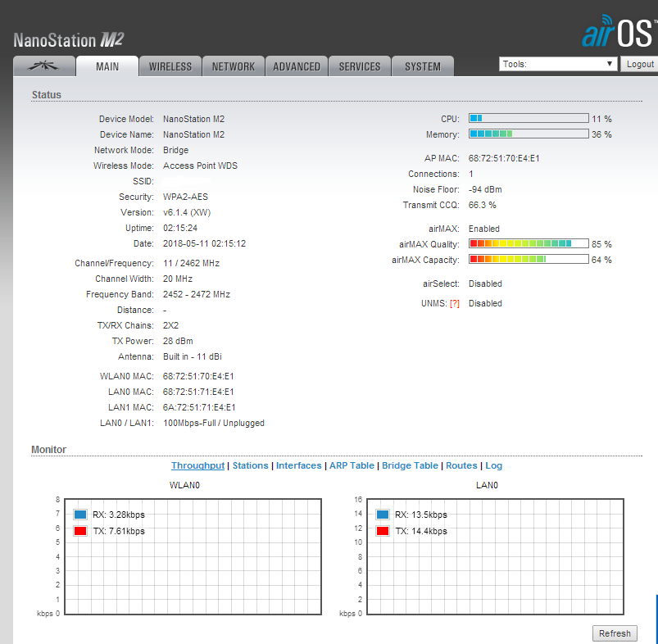Click the airMAX status Enabled
The width and height of the screenshot is (658, 644).
click(483, 229)
